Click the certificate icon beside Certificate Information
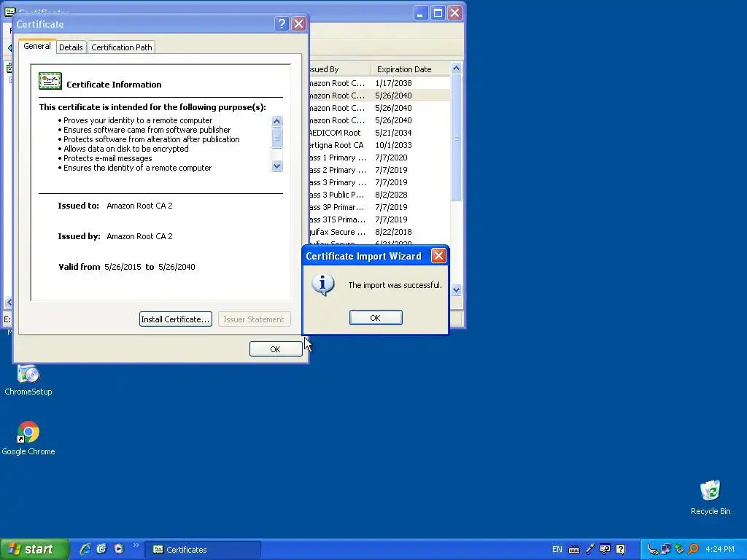The height and width of the screenshot is (560, 747). pyautogui.click(x=50, y=82)
